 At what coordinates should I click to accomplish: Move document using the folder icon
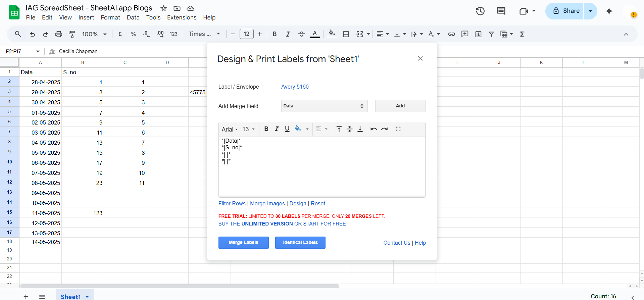[177, 8]
